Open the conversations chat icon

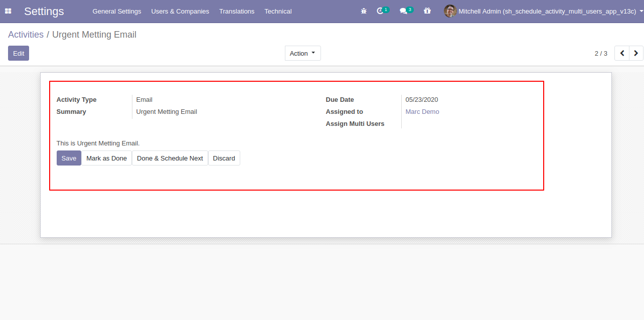click(x=406, y=11)
